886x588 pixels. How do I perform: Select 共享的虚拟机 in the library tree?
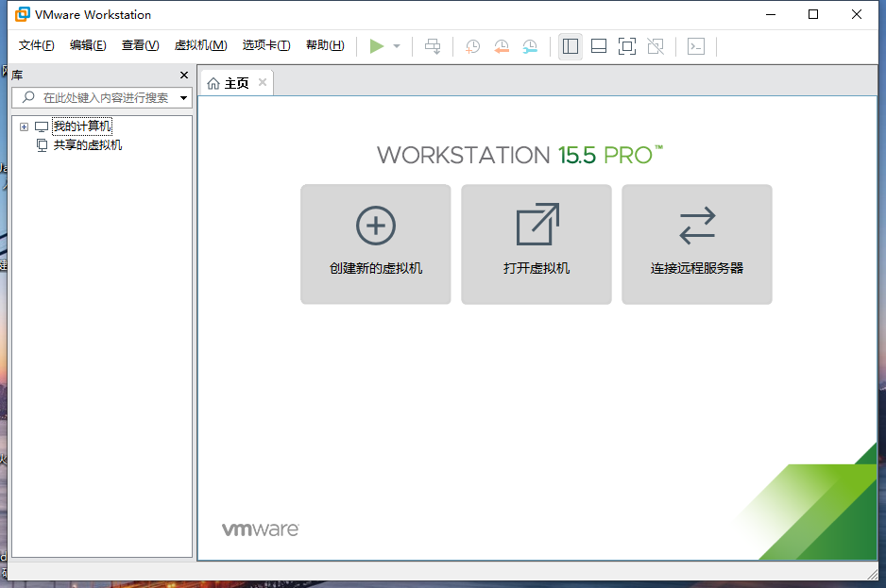coord(88,145)
